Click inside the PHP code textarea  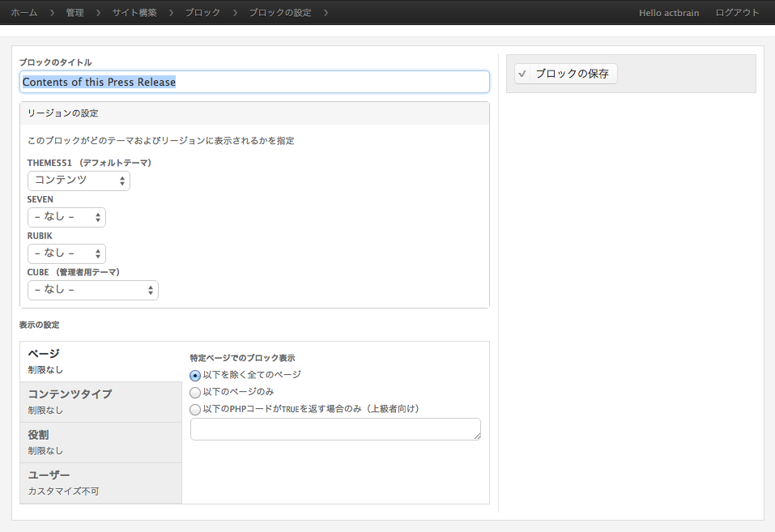click(334, 428)
